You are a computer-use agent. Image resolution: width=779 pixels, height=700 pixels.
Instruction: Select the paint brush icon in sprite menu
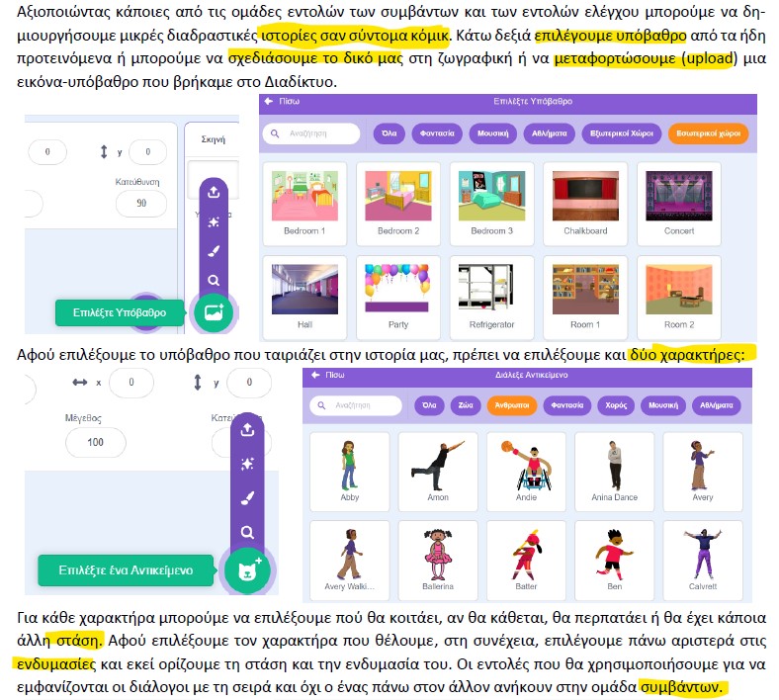[247, 498]
